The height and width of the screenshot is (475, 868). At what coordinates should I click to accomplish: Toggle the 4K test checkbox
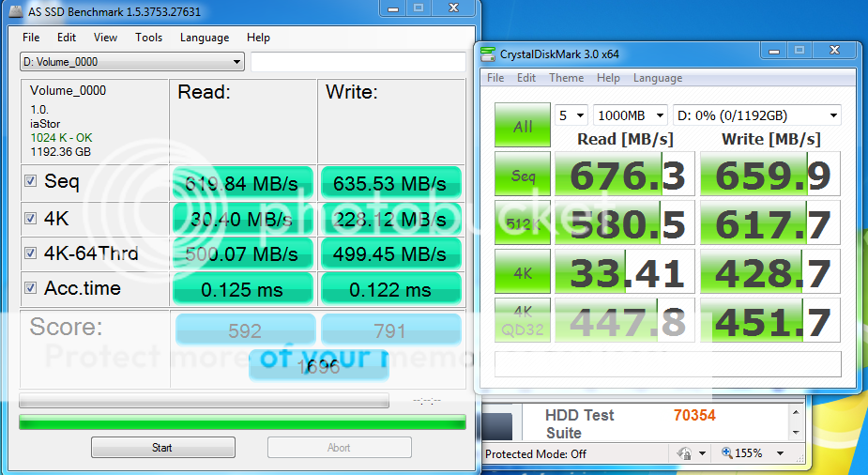(x=30, y=218)
